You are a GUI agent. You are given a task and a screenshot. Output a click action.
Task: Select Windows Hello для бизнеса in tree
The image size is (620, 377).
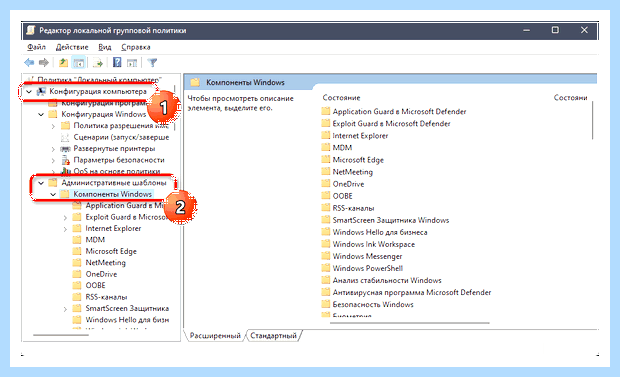pos(127,320)
